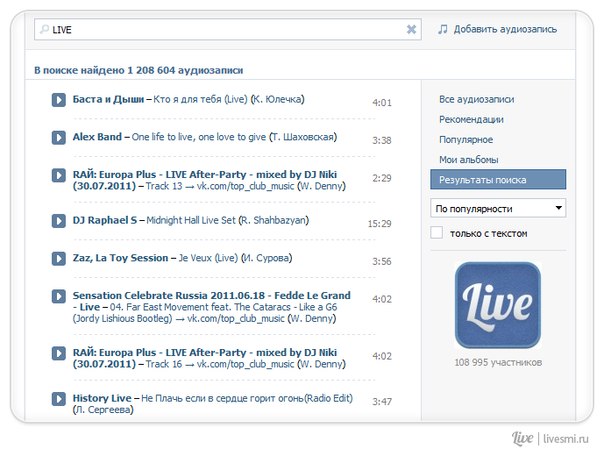Click duration 3:47
The height and width of the screenshot is (456, 604).
pos(382,402)
